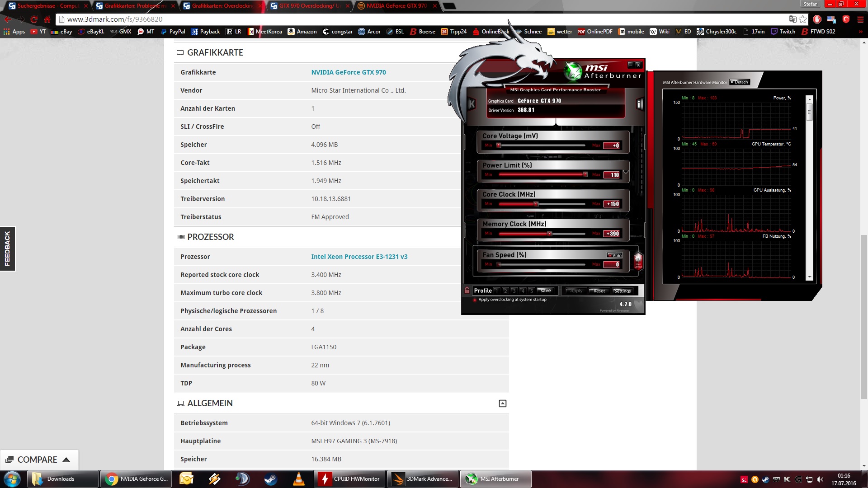
Task: Expand the Power Limit link arrow
Action: point(626,172)
